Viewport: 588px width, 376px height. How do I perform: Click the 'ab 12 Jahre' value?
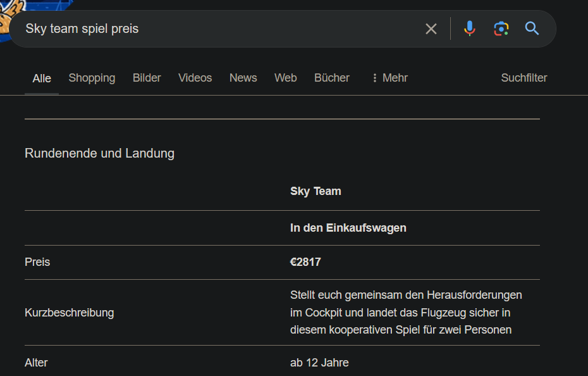tap(319, 363)
